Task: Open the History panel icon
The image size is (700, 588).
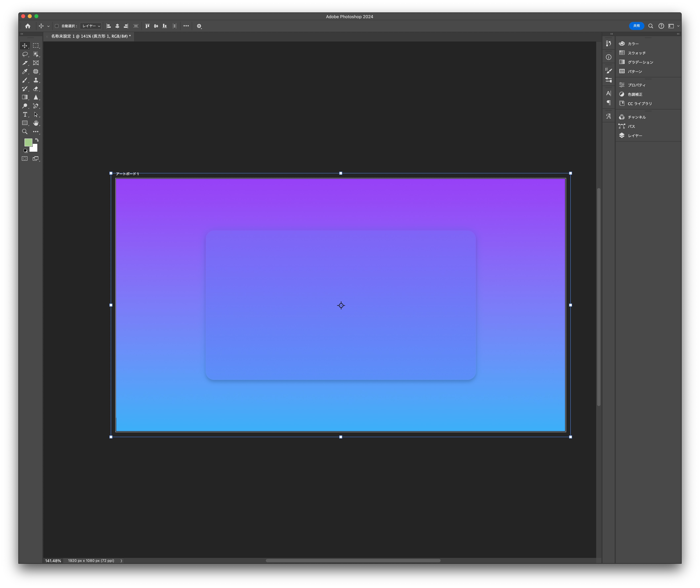Action: tap(609, 44)
